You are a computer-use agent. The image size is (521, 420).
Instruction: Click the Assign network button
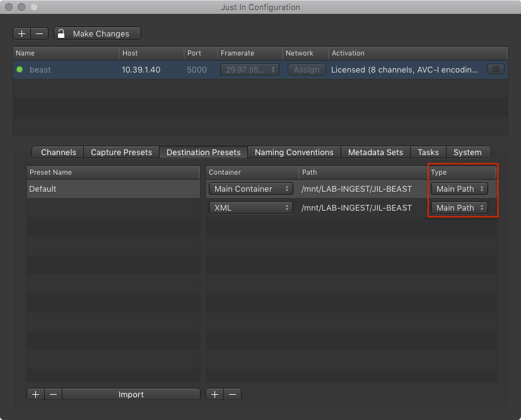[307, 69]
